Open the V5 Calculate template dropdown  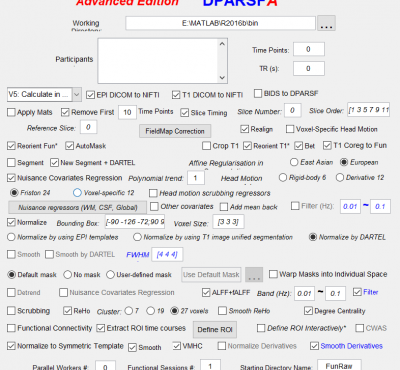(77, 95)
